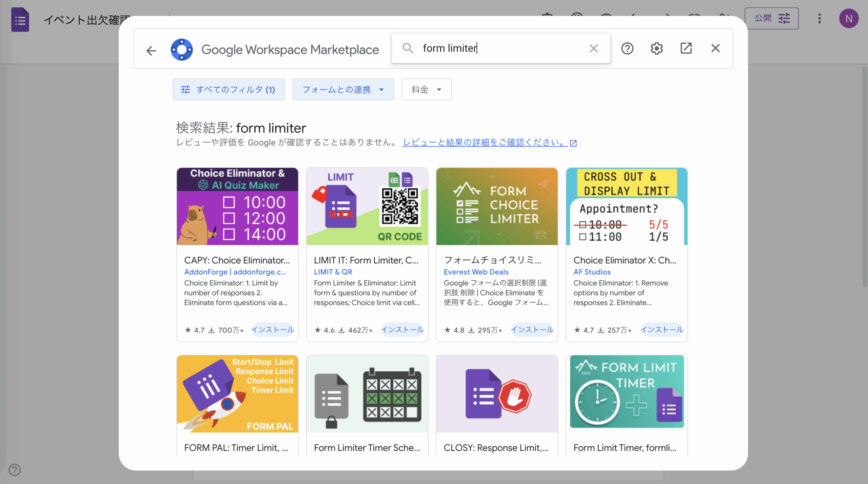Click the CAPY 4.7 rating and 700万+ downloads
This screenshot has height=484, width=868.
point(214,330)
